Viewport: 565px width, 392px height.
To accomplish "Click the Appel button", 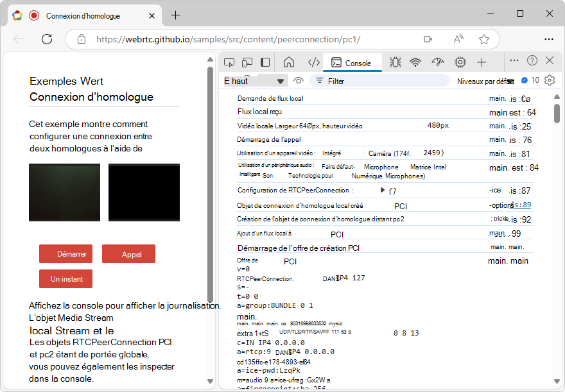I will pyautogui.click(x=128, y=254).
